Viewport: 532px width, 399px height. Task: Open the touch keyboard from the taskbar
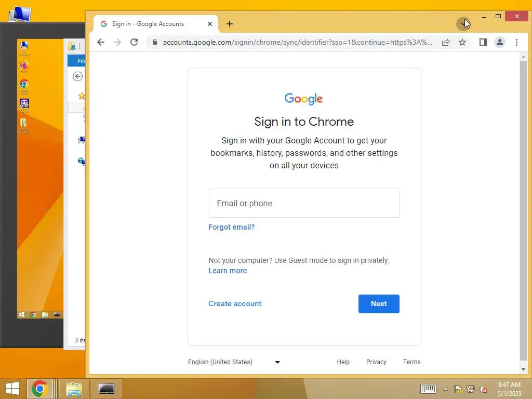point(428,389)
